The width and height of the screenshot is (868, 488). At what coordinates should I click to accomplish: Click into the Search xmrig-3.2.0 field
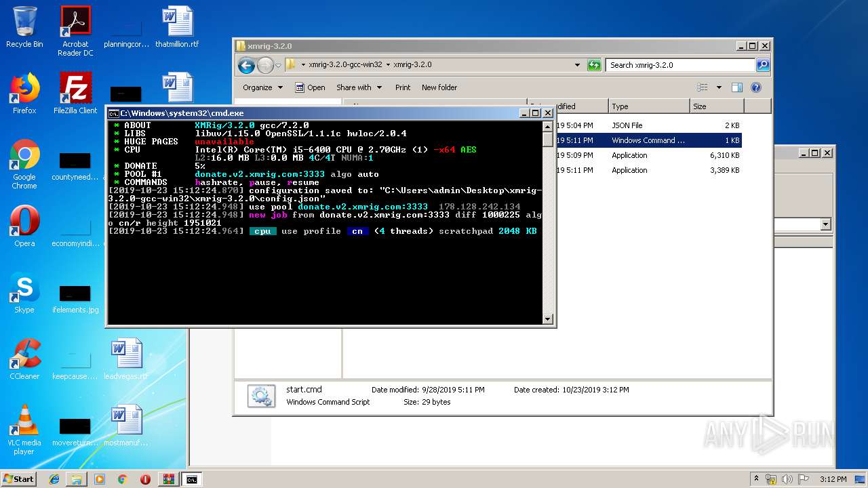point(680,65)
